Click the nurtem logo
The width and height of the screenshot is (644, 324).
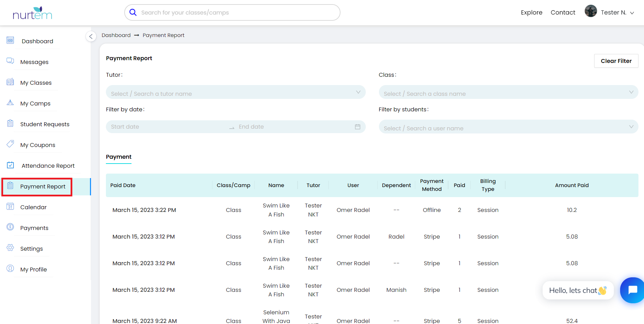32,13
